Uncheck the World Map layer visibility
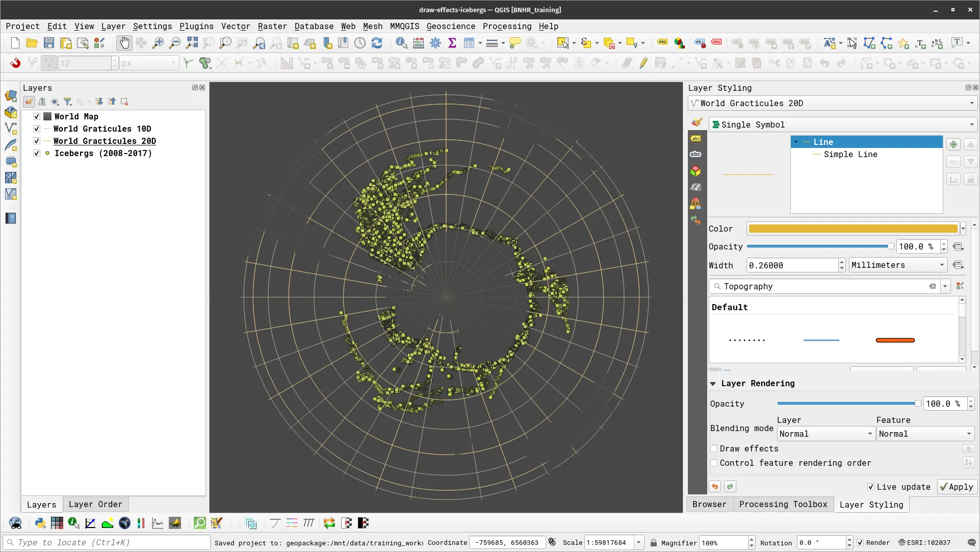980x552 pixels. pyautogui.click(x=37, y=117)
